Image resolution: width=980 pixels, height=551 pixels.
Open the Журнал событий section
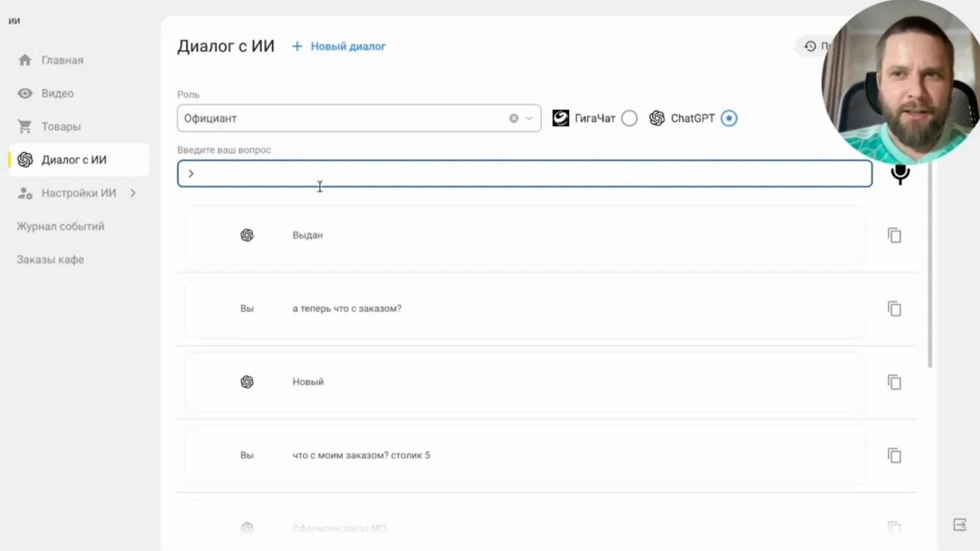(60, 226)
